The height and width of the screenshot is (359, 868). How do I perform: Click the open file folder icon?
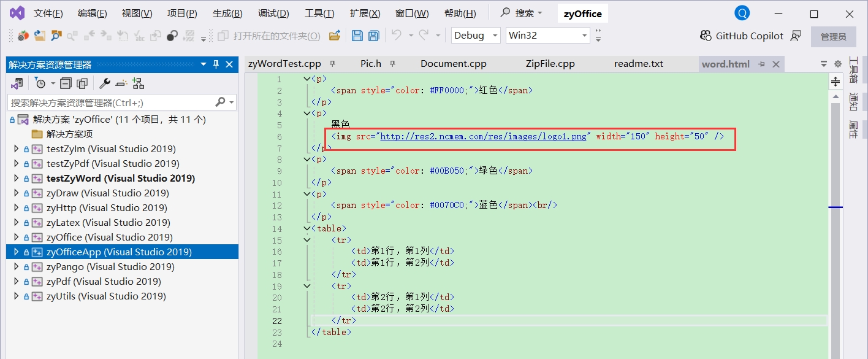pos(334,36)
